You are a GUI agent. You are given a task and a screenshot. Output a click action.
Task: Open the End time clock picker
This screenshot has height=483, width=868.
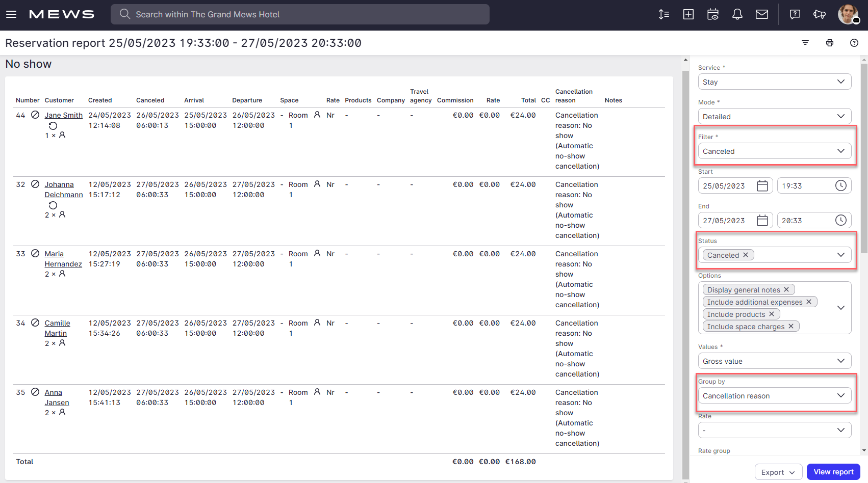[x=841, y=220]
